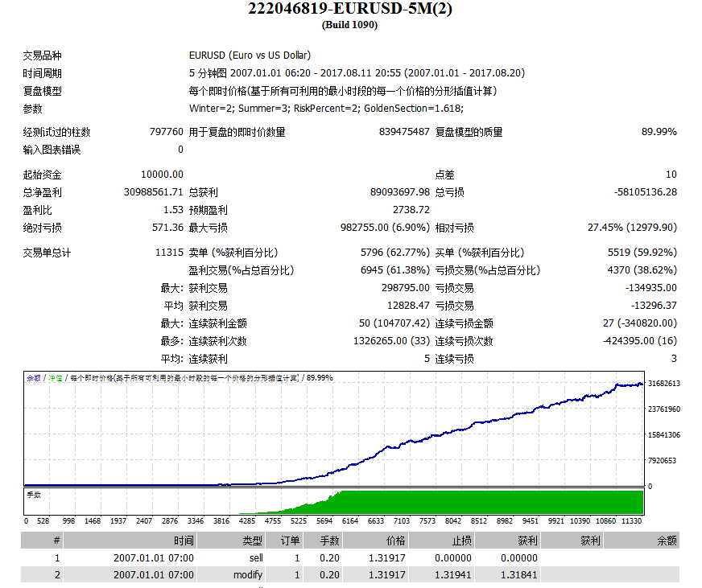Select the 相对亏损 value 27.45% (12979.90)
The height and width of the screenshot is (588, 702).
[632, 228]
